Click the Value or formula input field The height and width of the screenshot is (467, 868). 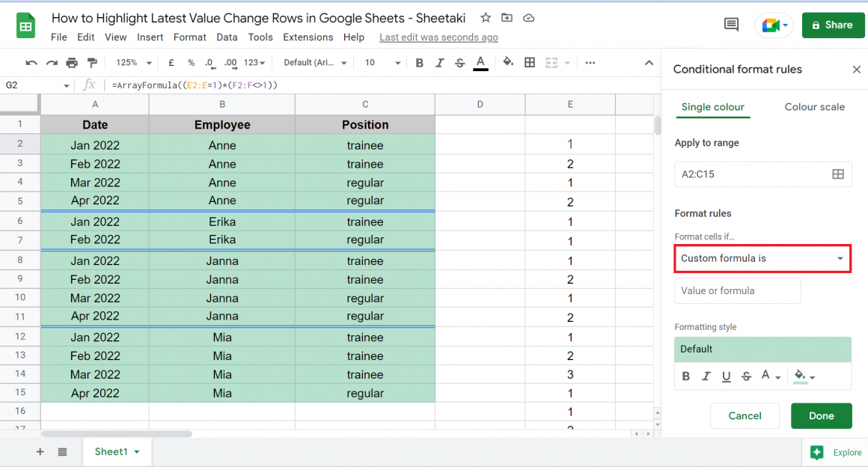pyautogui.click(x=737, y=290)
